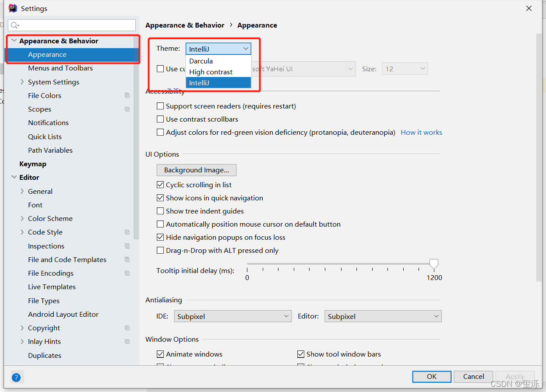Disable Cyclic scrolling in list

click(x=160, y=185)
